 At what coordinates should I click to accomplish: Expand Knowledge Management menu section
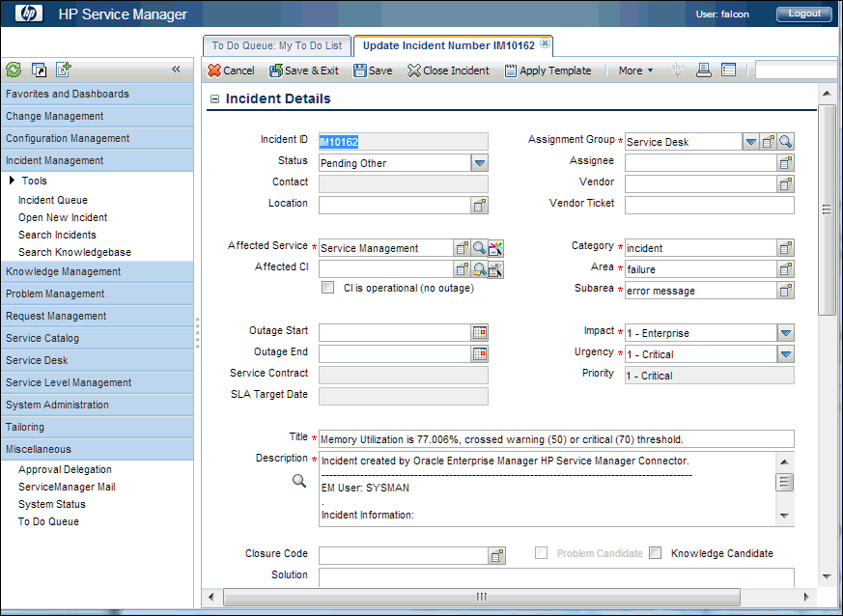point(98,271)
